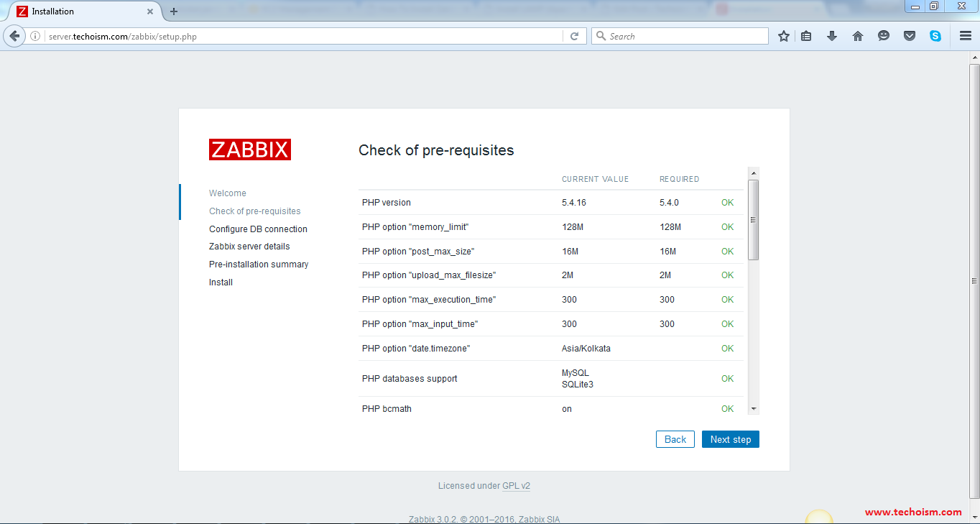This screenshot has height=524, width=980.
Task: Select Configure DB connection step
Action: pos(258,229)
